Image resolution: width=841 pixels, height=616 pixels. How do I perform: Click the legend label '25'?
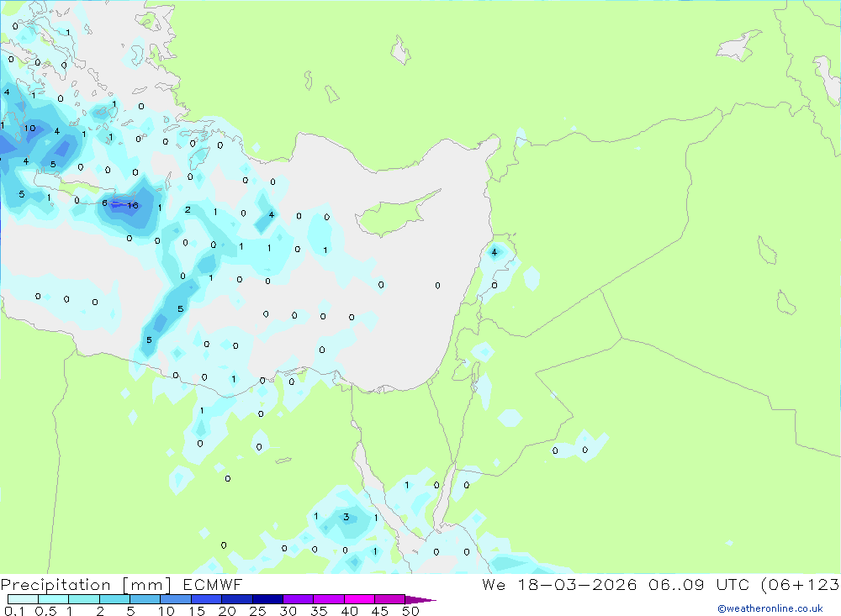point(257,611)
